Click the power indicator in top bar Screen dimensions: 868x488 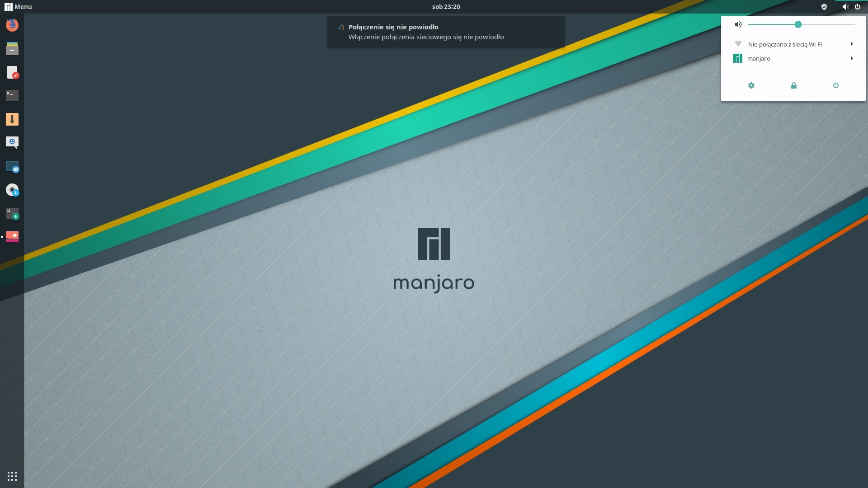pyautogui.click(x=858, y=7)
